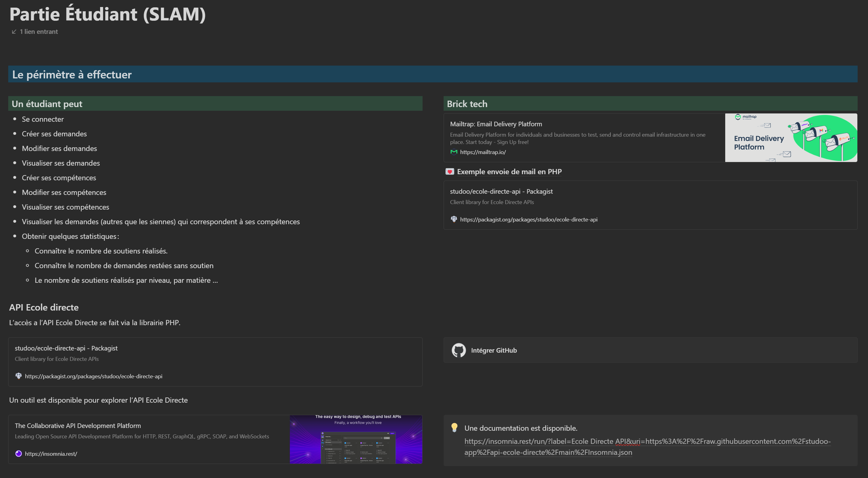The image size is (868, 478).
Task: Open the 1 lien entrant backlinks
Action: click(x=38, y=32)
